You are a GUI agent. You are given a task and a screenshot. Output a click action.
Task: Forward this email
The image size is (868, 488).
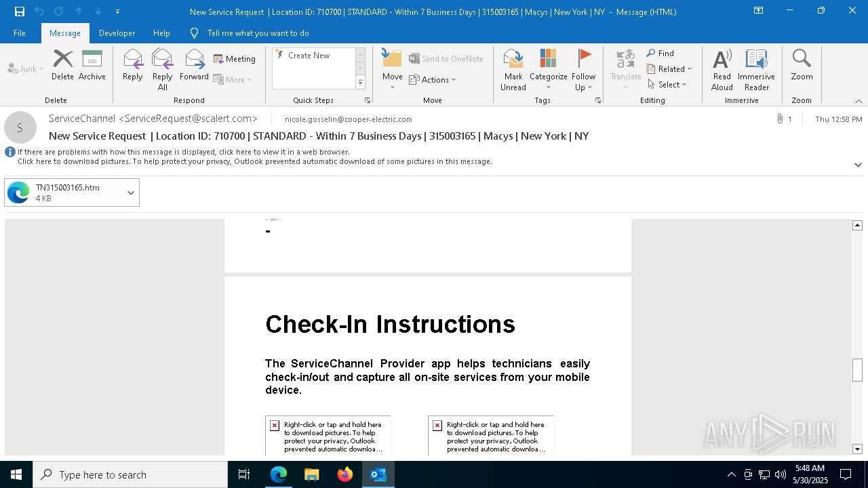pyautogui.click(x=194, y=65)
